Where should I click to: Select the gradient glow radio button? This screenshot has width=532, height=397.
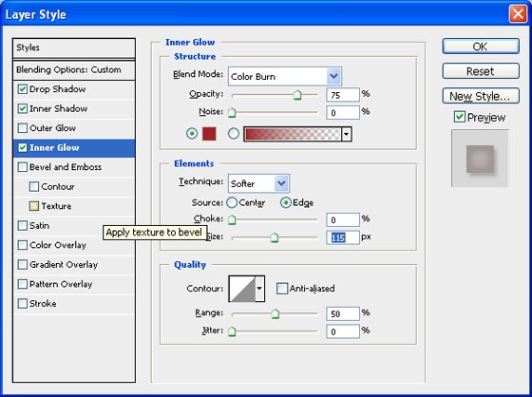[x=234, y=134]
